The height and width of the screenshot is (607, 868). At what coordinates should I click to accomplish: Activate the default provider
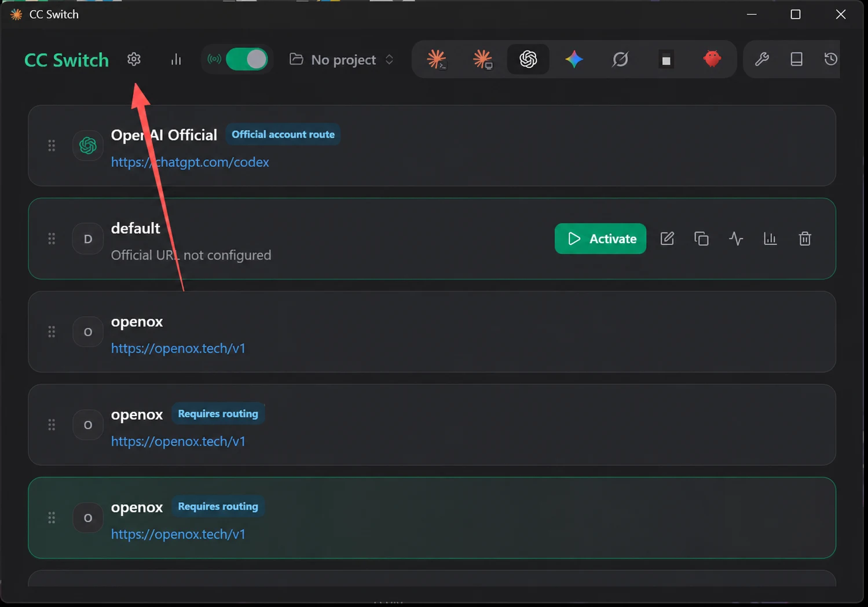[600, 238]
